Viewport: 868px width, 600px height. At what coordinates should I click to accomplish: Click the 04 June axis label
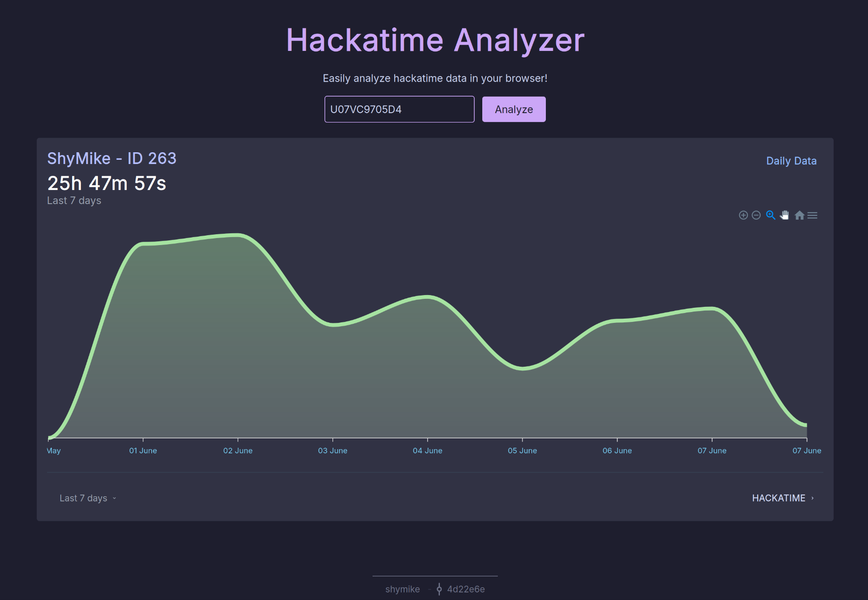pos(428,451)
